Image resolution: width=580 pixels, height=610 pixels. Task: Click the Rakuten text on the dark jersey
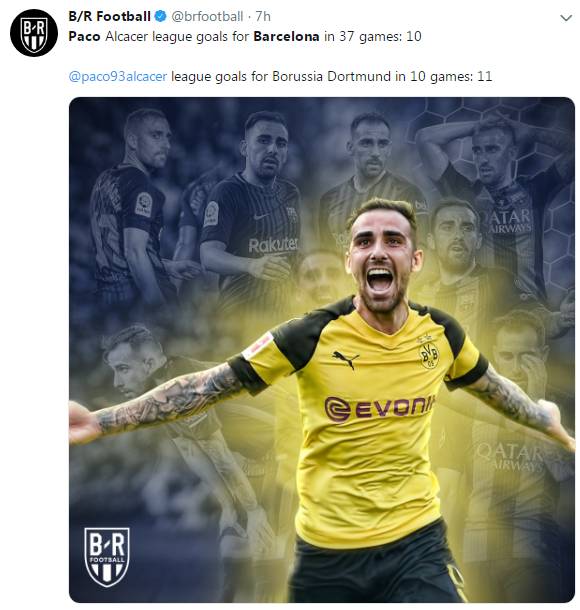pyautogui.click(x=273, y=245)
